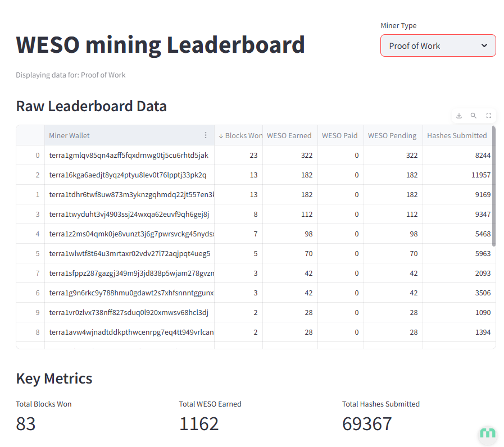
Task: Select wallet starting terra1avw4wjnadtddkpth
Action: click(130, 332)
